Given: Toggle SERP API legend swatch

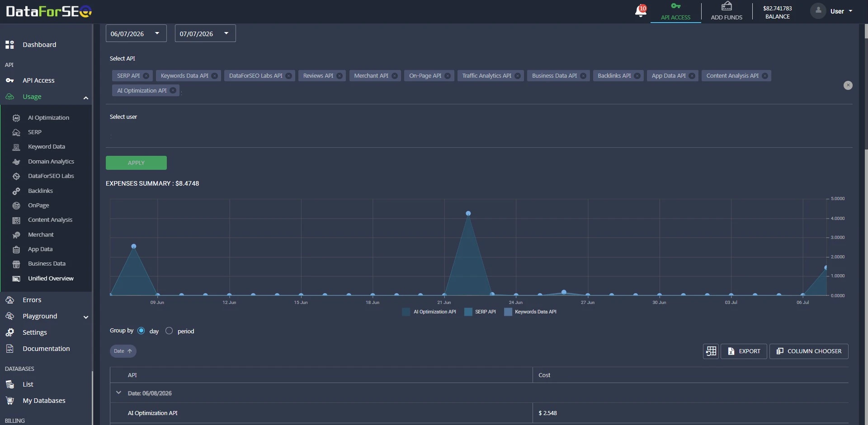Looking at the screenshot, I should coord(468,312).
